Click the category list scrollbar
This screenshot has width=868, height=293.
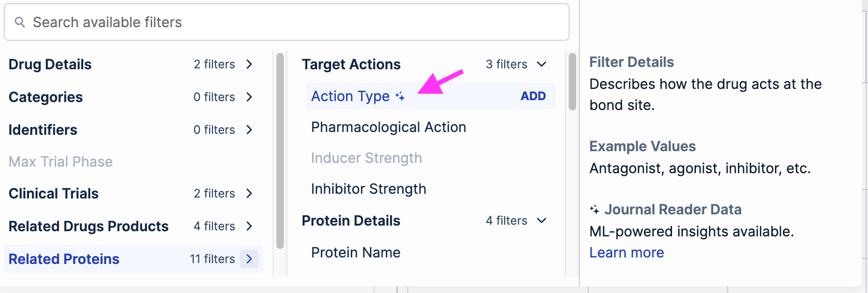click(x=280, y=151)
